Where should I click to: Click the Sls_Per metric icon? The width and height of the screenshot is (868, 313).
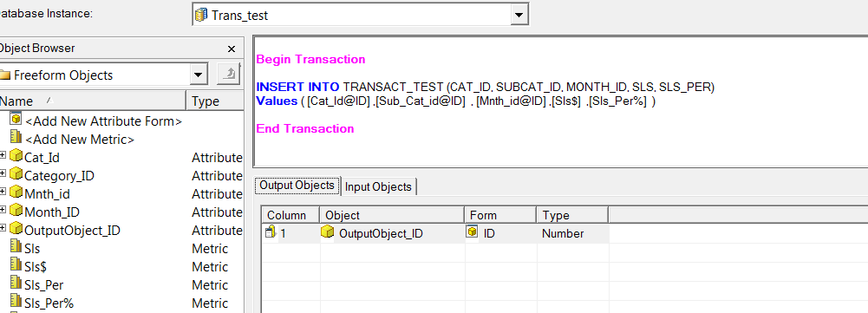[16, 284]
